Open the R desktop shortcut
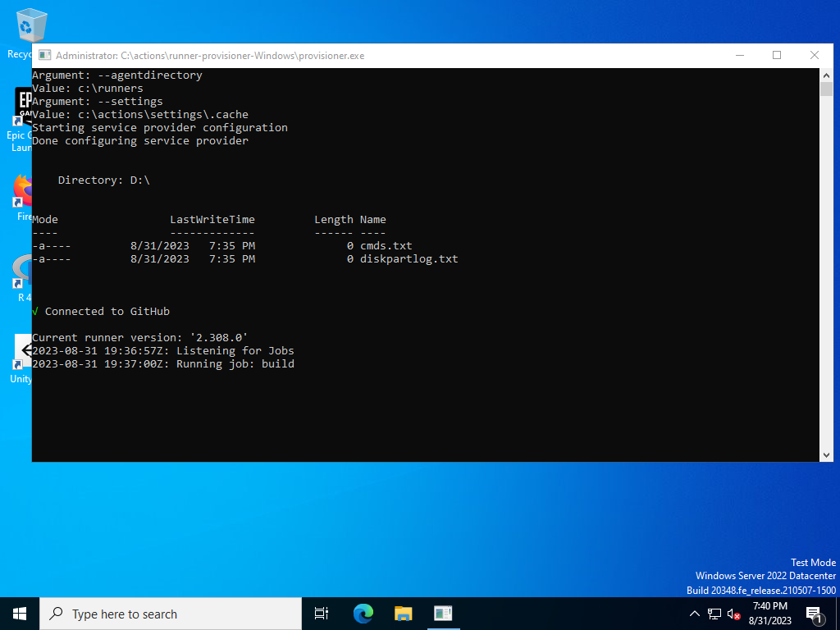Viewport: 840px width, 630px height. pyautogui.click(x=21, y=279)
